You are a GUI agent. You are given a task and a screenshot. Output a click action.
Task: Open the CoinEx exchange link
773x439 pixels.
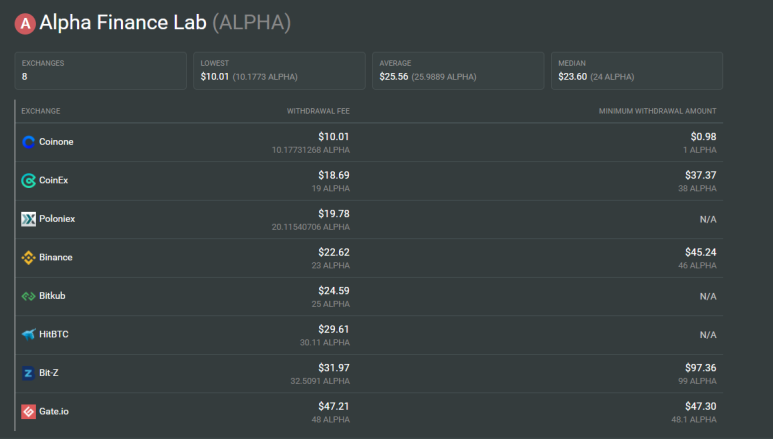(x=54, y=180)
